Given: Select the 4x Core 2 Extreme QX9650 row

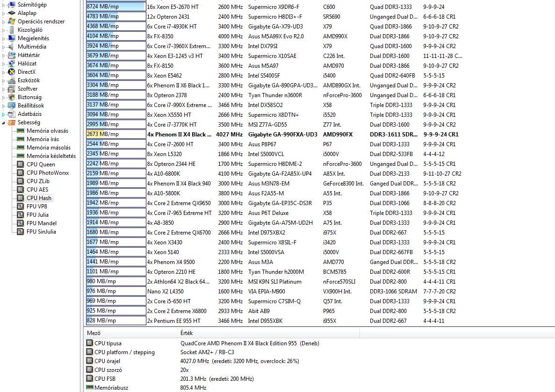Looking at the screenshot, I should (x=274, y=203).
